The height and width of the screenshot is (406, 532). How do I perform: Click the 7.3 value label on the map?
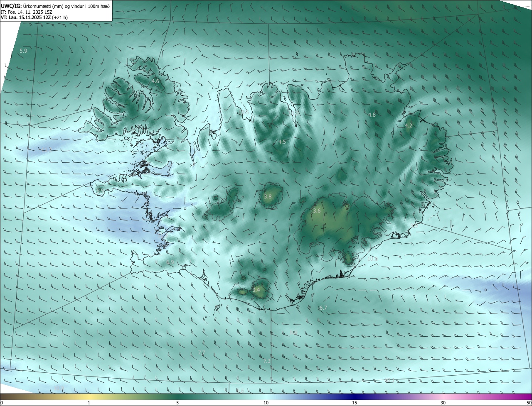click(267, 361)
